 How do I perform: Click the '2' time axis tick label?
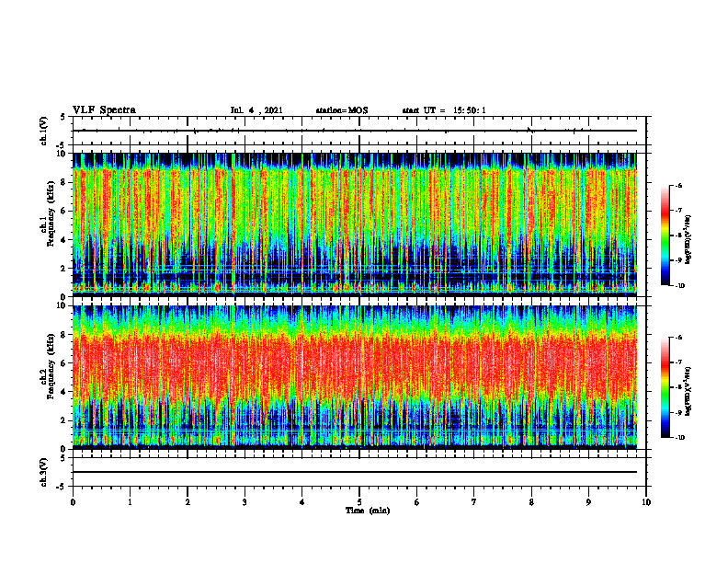point(188,502)
